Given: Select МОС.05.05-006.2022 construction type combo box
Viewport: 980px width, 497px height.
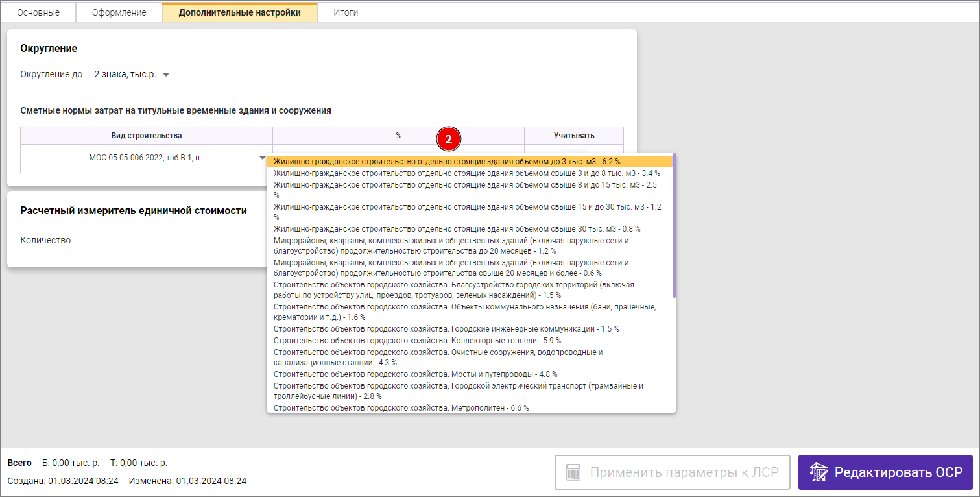Looking at the screenshot, I should coord(146,158).
